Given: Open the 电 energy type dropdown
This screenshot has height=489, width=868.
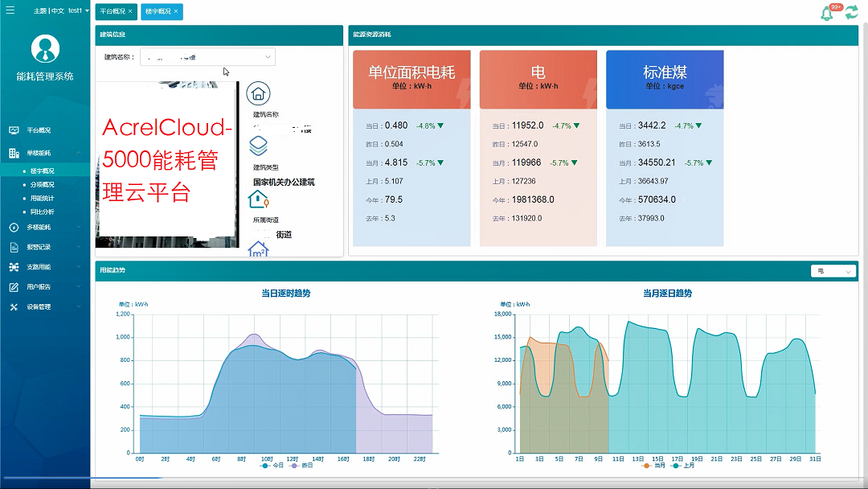Looking at the screenshot, I should (833, 271).
